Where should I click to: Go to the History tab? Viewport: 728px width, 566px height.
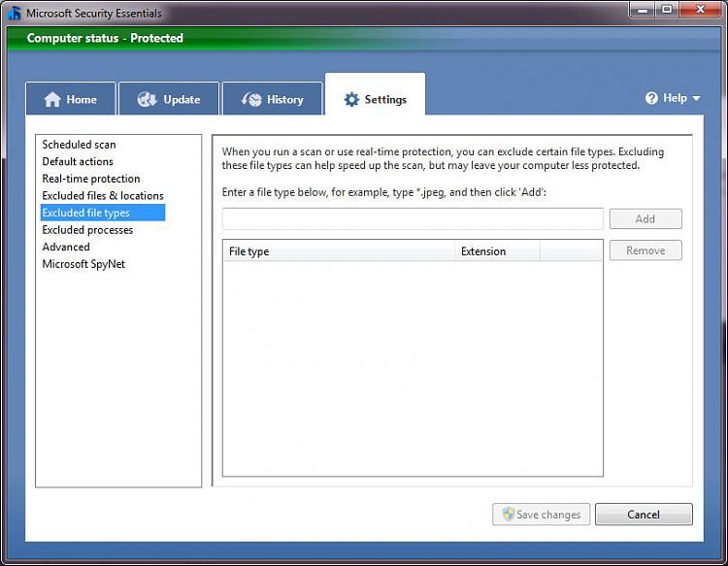click(x=272, y=98)
